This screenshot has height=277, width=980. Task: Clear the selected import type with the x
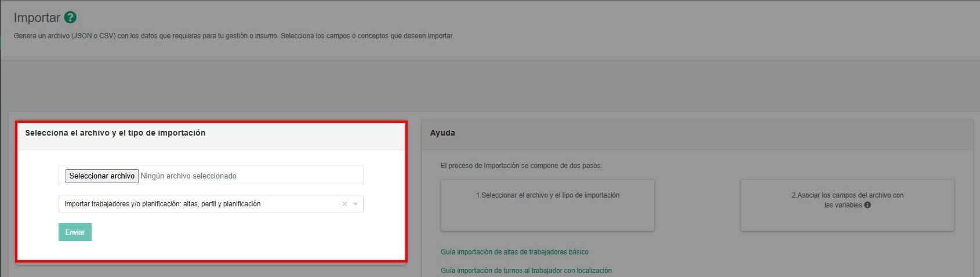click(344, 204)
